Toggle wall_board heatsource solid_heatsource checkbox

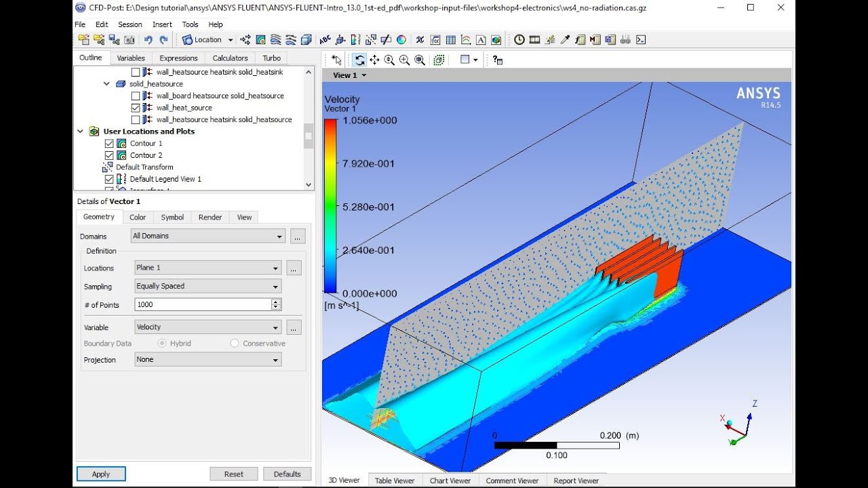136,96
